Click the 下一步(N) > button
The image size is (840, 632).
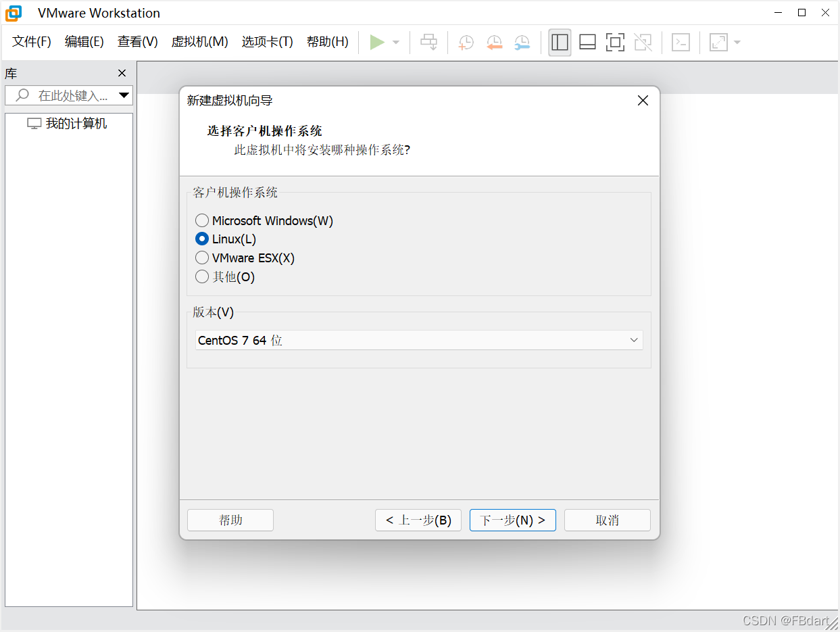pyautogui.click(x=513, y=520)
